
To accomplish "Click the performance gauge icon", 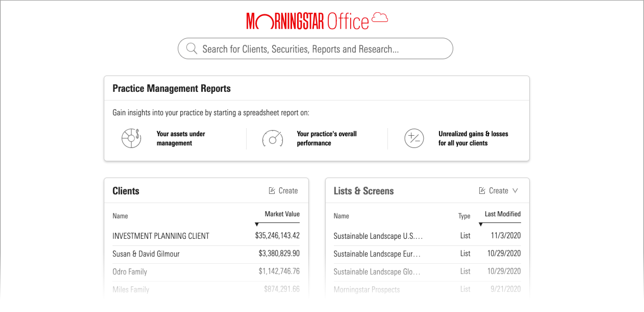I will [x=273, y=139].
